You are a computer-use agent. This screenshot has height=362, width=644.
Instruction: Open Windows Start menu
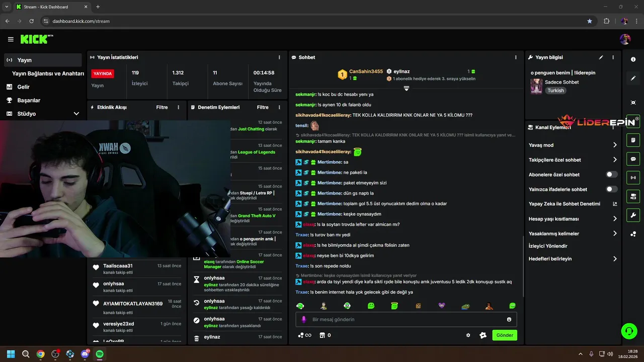(11, 354)
